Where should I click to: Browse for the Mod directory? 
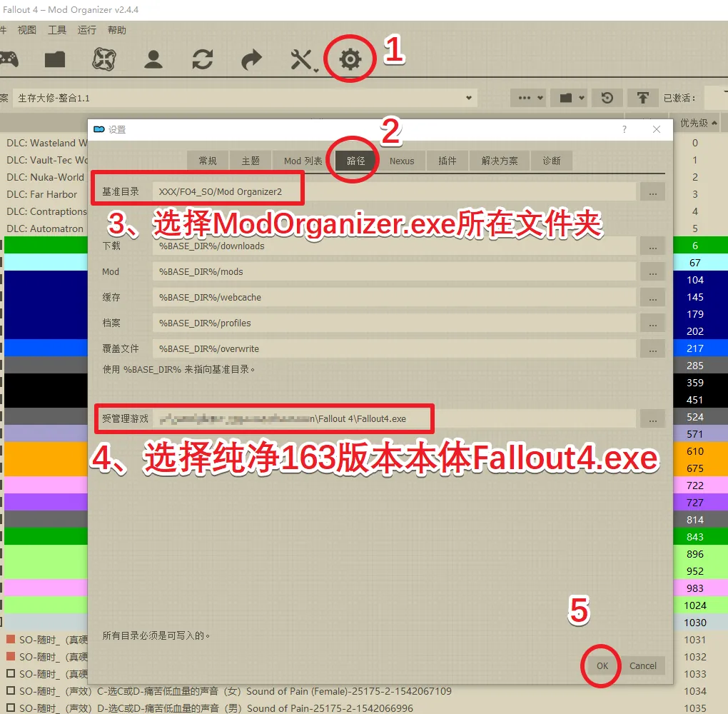point(652,272)
